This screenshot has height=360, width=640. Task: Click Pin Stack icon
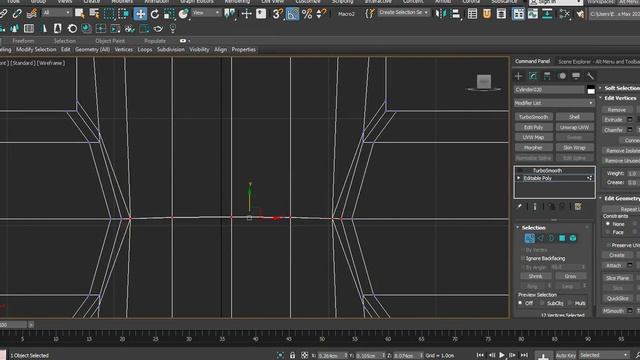[x=519, y=207]
